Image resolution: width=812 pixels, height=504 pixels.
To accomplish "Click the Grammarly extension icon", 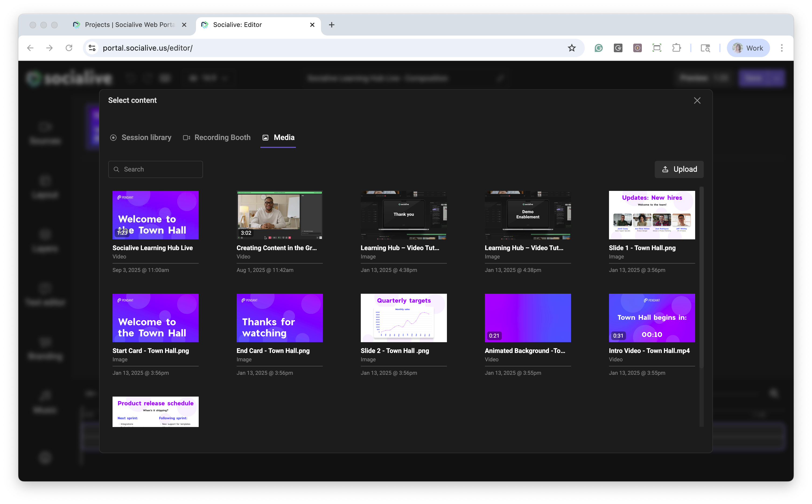I will 598,48.
